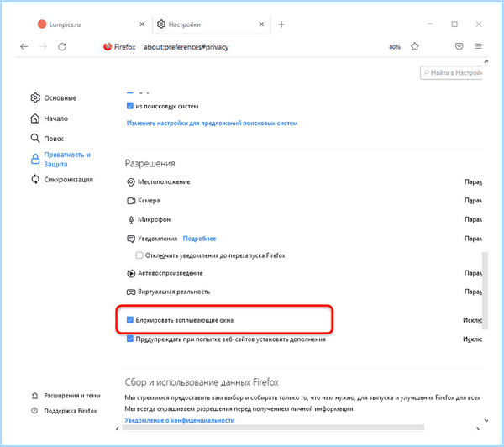Click the Сбор и использование данных Firefox heading
504x447 pixels.
point(202,382)
